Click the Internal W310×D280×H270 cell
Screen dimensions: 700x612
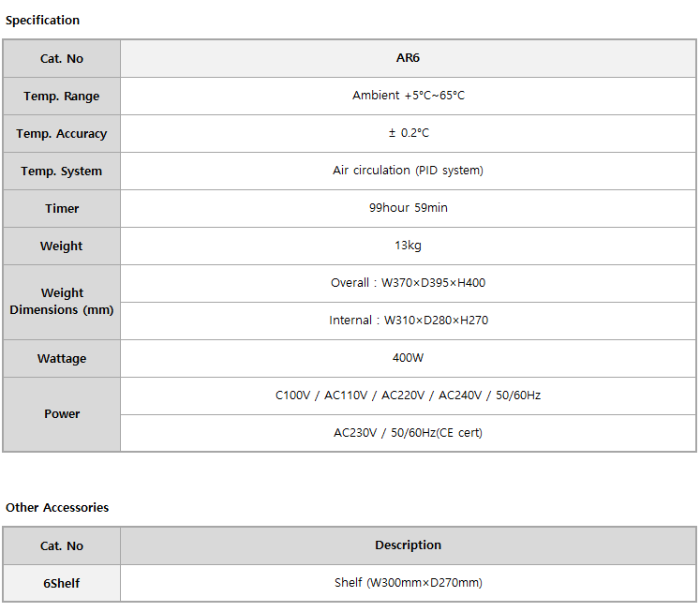pyautogui.click(x=408, y=321)
